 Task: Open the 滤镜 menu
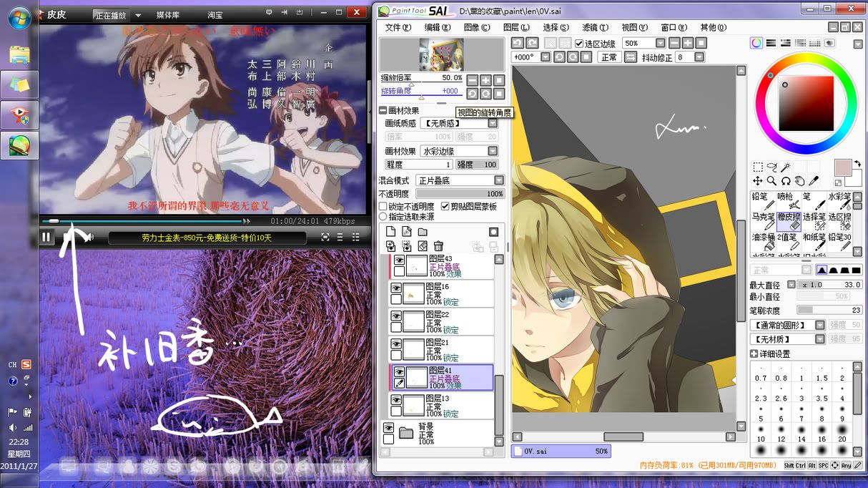point(595,27)
